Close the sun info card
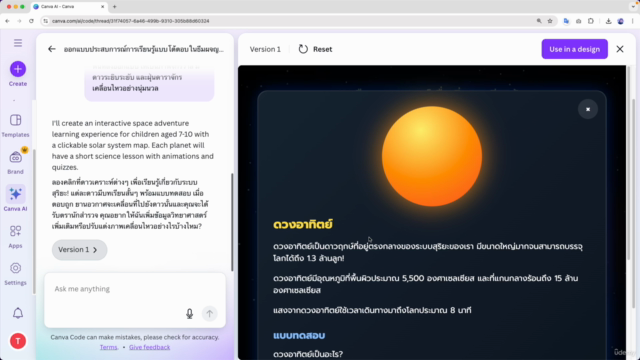The width and height of the screenshot is (640, 360). [588, 109]
